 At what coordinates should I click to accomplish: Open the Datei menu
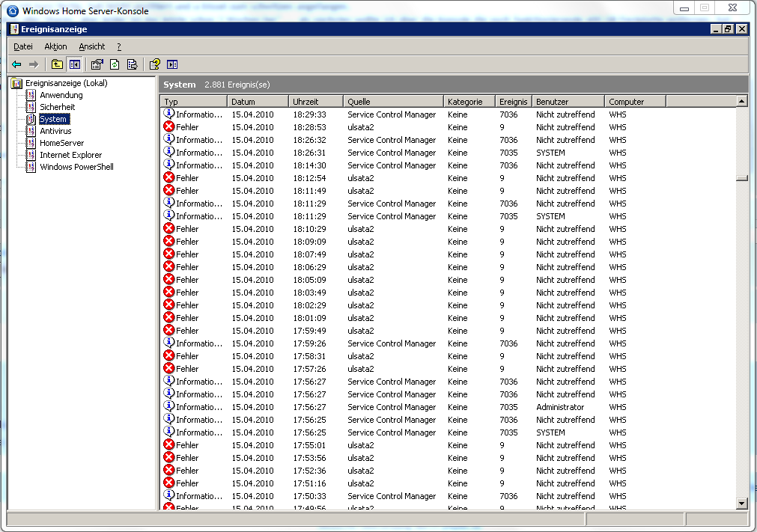tap(23, 47)
